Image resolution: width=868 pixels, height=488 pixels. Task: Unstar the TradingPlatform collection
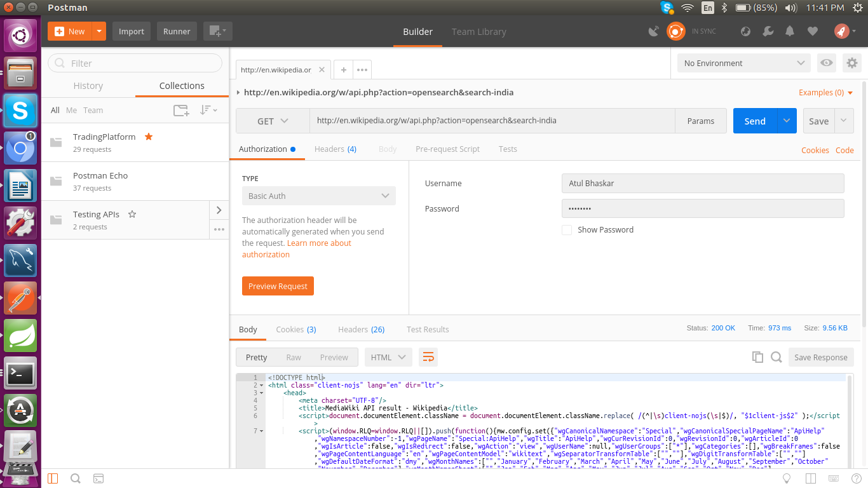coord(149,137)
